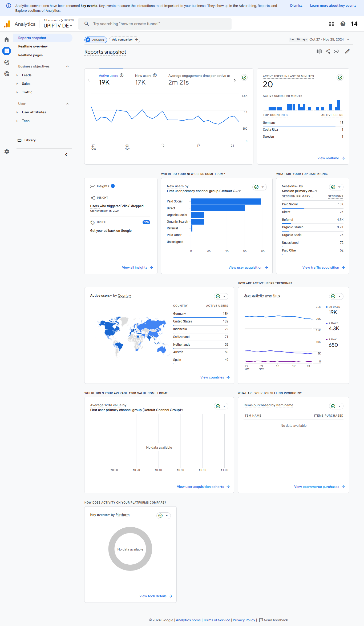Click the Library folder icon
Screen dimensions: 364x626
coord(19,140)
